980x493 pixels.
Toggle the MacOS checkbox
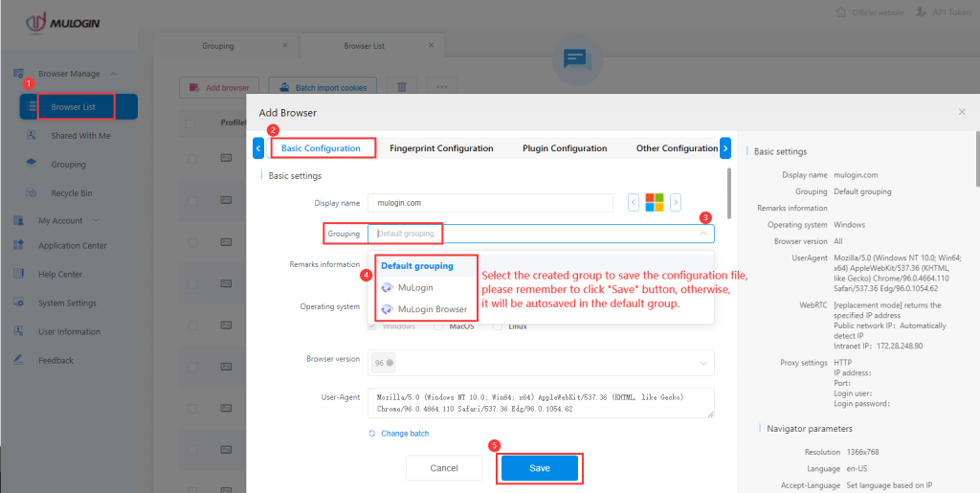[x=438, y=326]
